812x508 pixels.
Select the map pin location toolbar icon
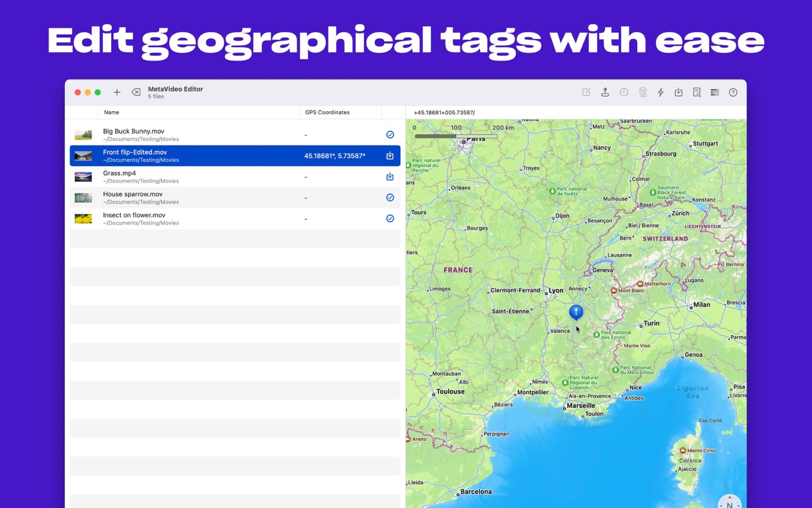pyautogui.click(x=605, y=92)
